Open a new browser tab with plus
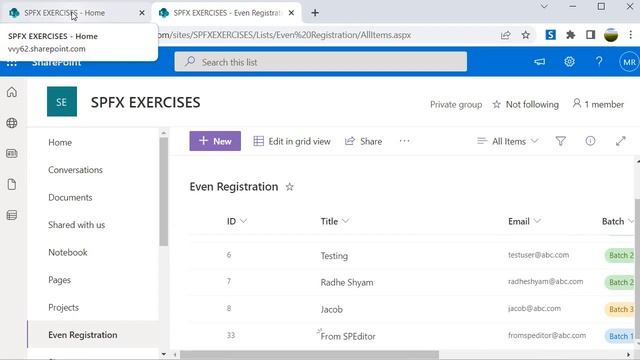 pyautogui.click(x=315, y=13)
